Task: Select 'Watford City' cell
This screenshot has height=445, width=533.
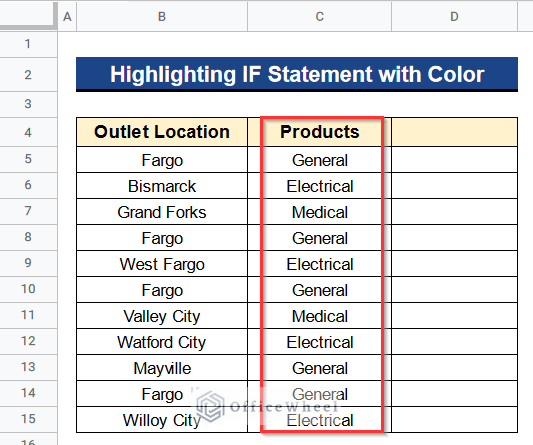Action: pyautogui.click(x=162, y=342)
